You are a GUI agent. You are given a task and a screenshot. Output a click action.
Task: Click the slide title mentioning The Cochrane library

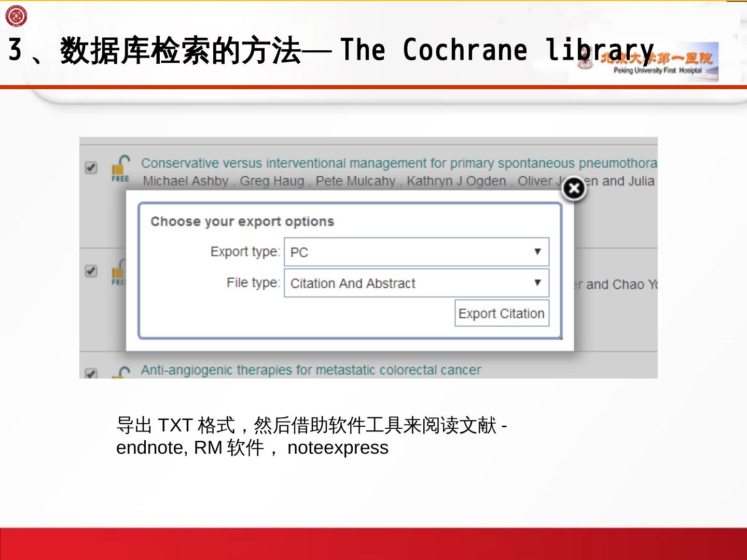(331, 50)
